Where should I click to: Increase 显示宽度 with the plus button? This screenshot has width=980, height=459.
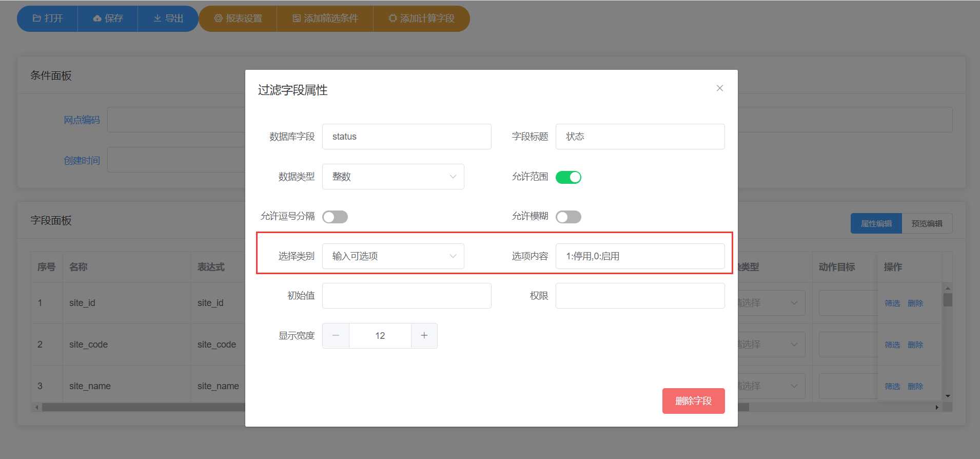[x=424, y=336]
